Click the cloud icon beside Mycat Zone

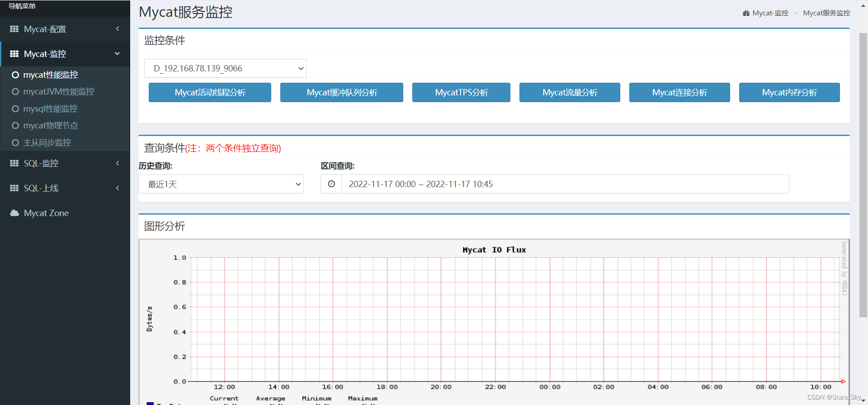tap(14, 213)
